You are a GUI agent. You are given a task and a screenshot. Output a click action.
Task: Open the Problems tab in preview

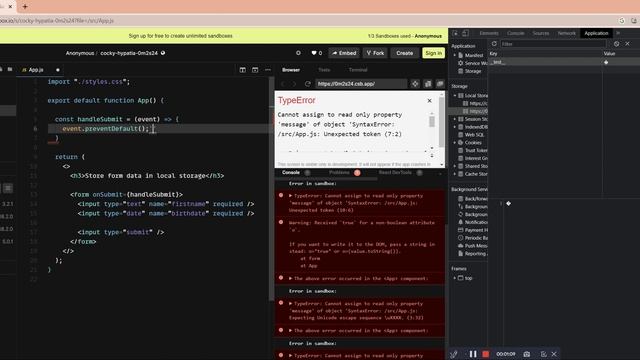(339, 173)
